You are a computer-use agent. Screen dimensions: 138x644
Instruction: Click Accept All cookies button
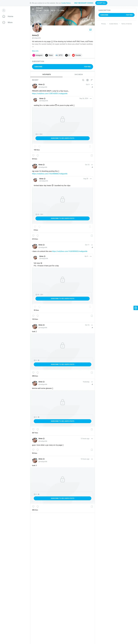coord(101,3)
